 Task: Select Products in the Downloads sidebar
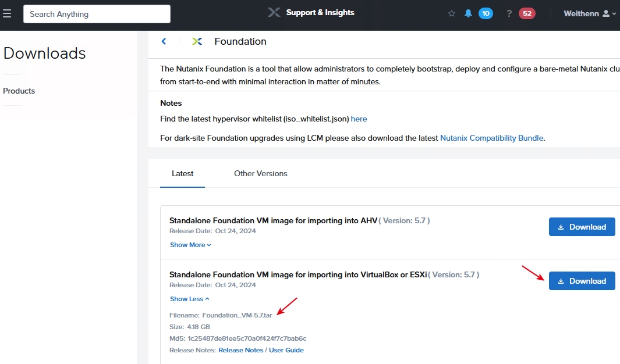[x=19, y=91]
